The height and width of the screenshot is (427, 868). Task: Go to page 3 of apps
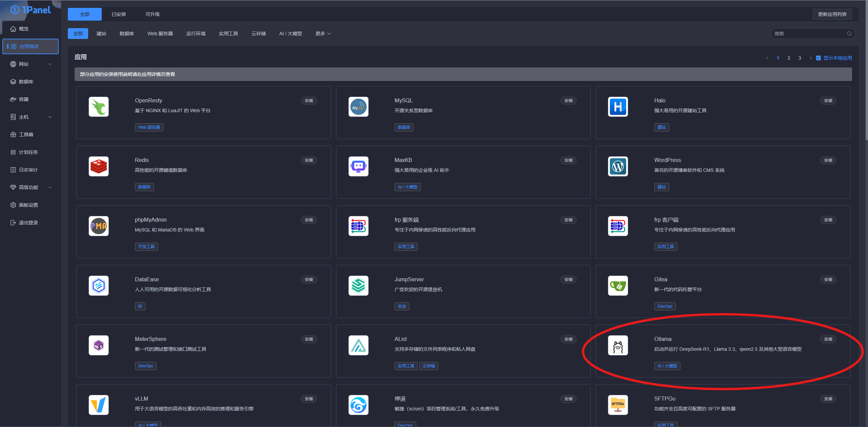799,58
